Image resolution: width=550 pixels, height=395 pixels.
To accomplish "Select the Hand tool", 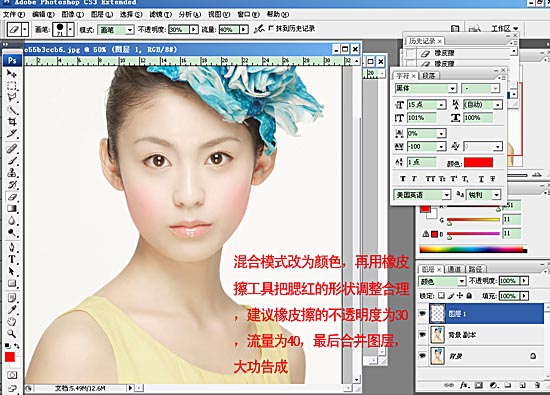I will (x=12, y=322).
